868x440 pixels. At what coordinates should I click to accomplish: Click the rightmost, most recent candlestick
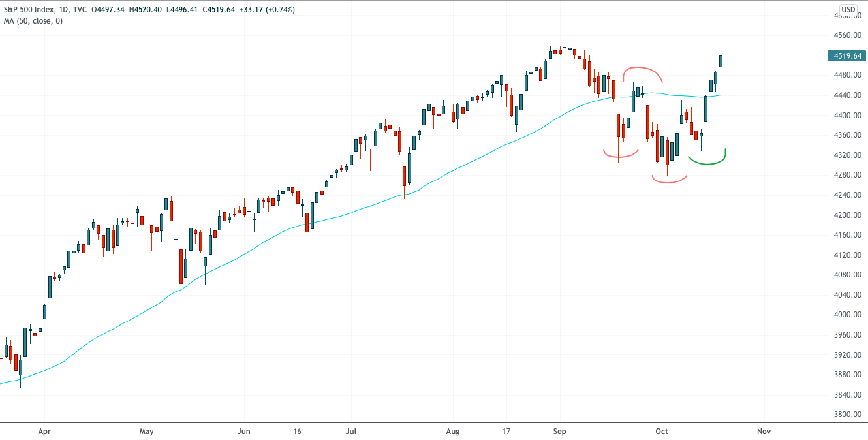(721, 61)
